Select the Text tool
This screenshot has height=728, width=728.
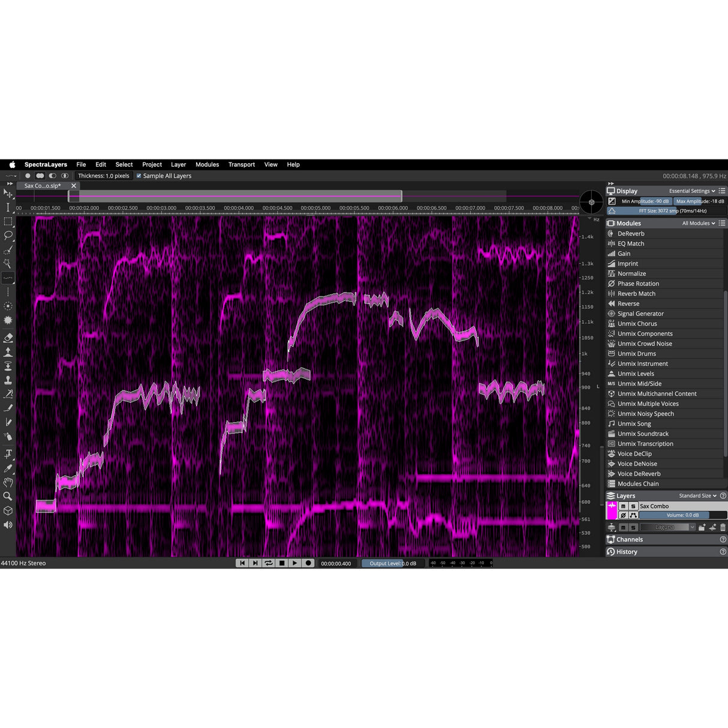(x=8, y=454)
